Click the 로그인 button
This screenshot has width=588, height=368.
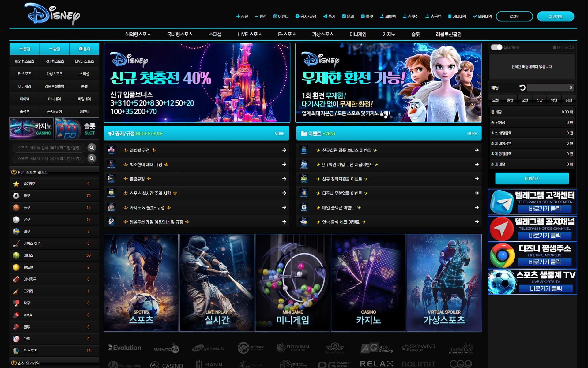[514, 17]
